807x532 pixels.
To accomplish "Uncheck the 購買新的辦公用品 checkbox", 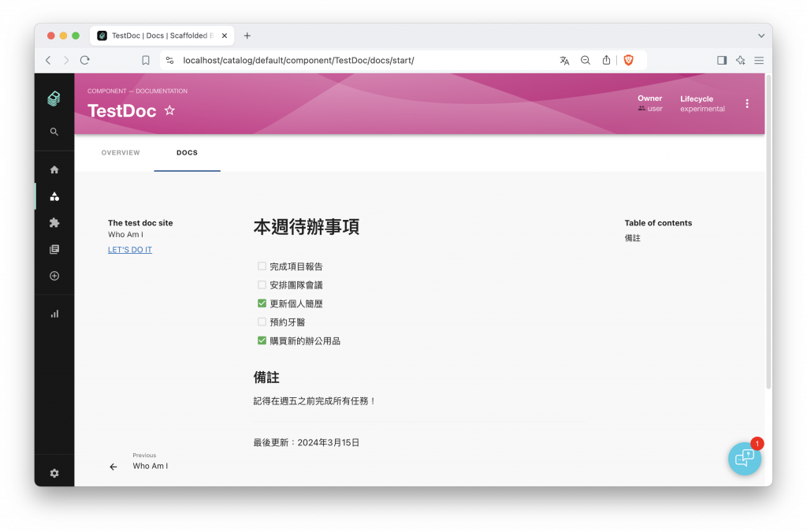I will pos(262,340).
